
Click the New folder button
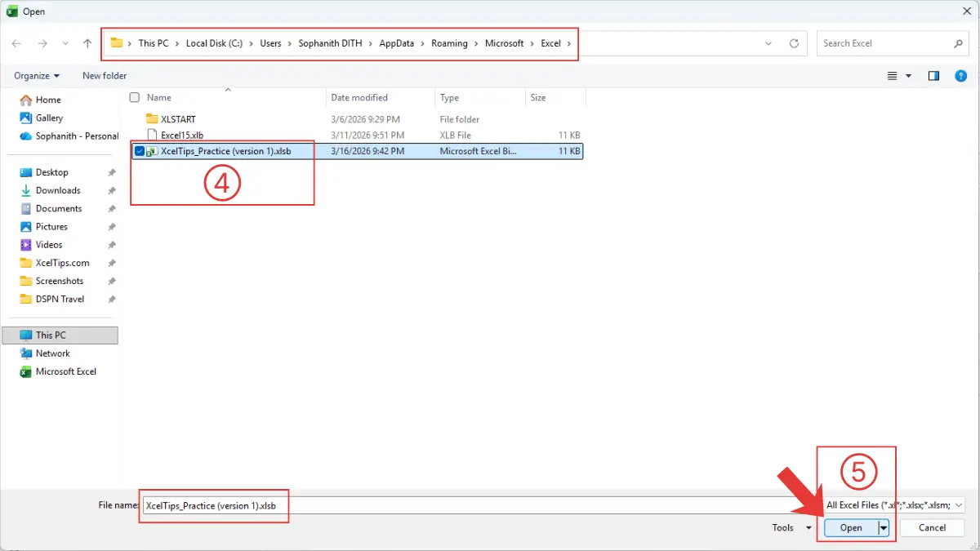tap(105, 76)
